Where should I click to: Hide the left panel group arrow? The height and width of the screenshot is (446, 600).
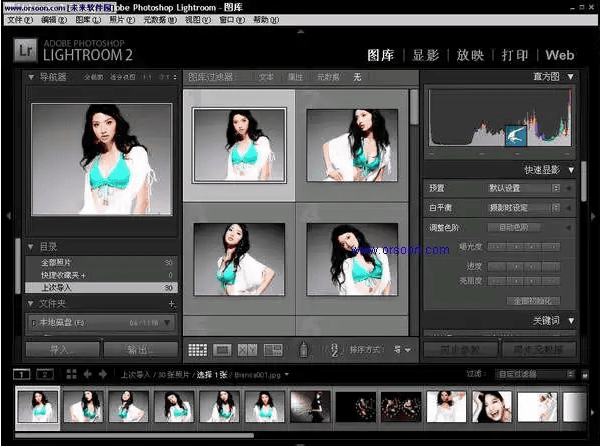point(8,215)
